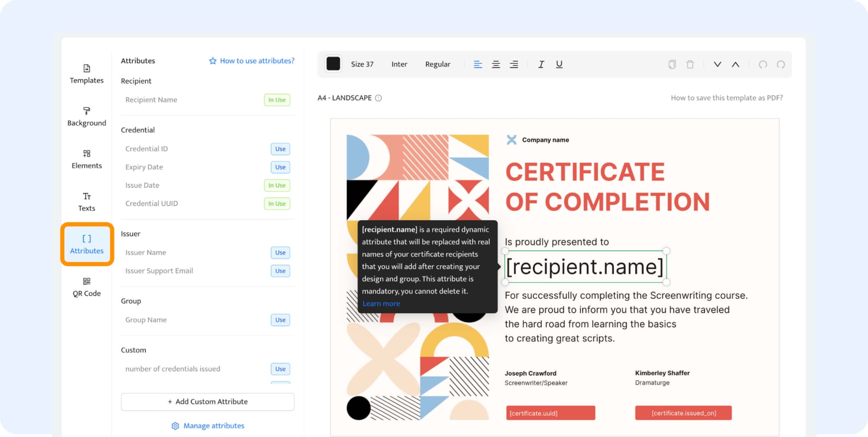Apply right text alignment

[x=514, y=64]
